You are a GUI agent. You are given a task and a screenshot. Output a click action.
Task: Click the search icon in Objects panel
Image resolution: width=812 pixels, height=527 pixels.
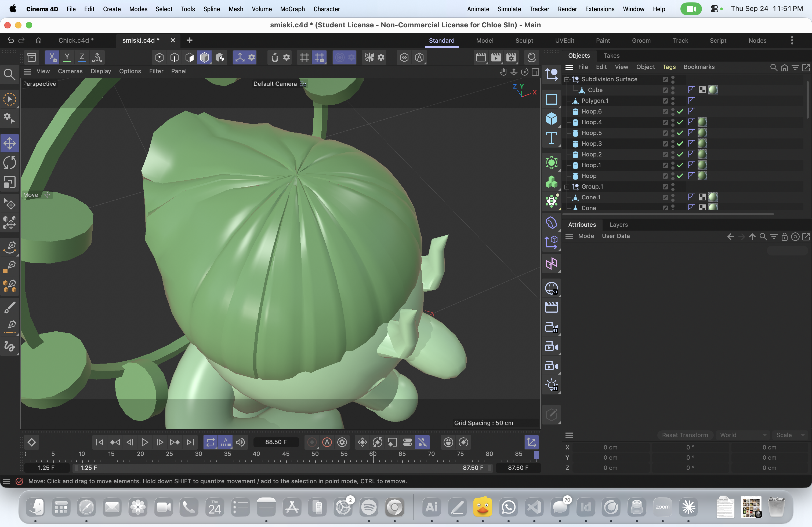773,67
